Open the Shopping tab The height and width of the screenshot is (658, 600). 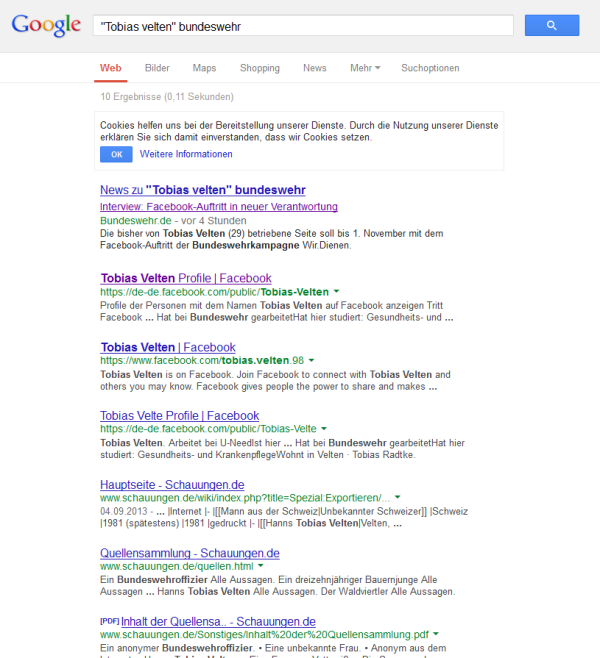tap(260, 68)
